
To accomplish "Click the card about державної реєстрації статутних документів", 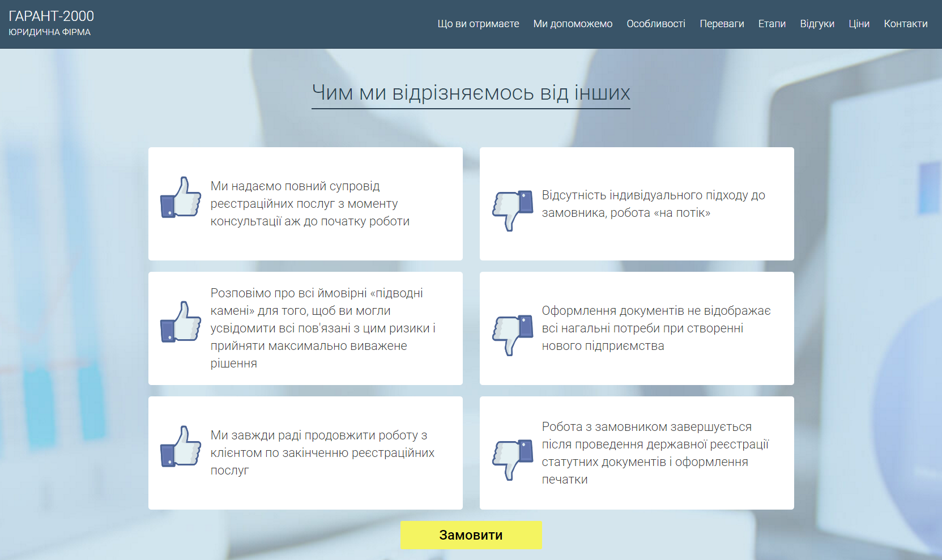I will click(637, 452).
